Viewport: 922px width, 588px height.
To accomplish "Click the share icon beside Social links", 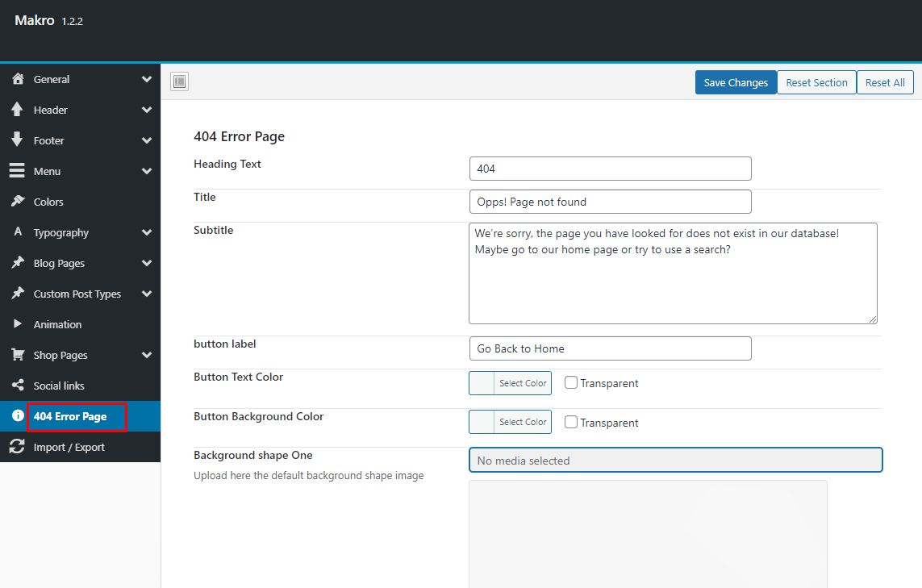I will tap(18, 385).
